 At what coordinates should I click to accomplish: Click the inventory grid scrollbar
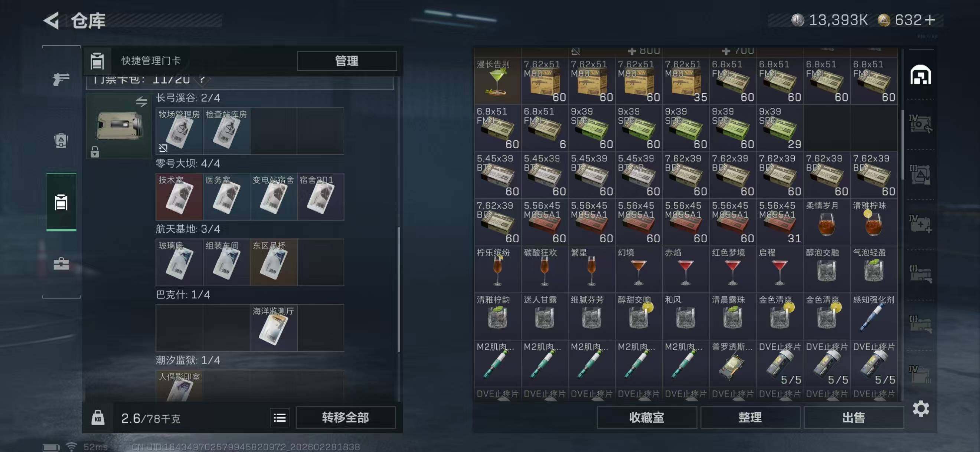pos(903,145)
